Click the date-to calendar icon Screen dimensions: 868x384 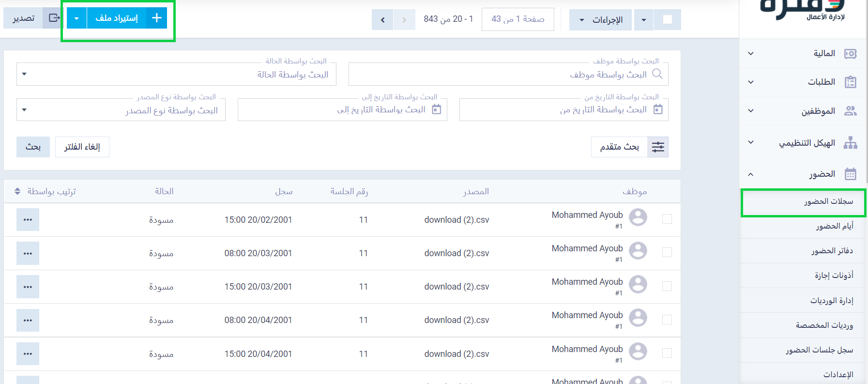pyautogui.click(x=437, y=109)
